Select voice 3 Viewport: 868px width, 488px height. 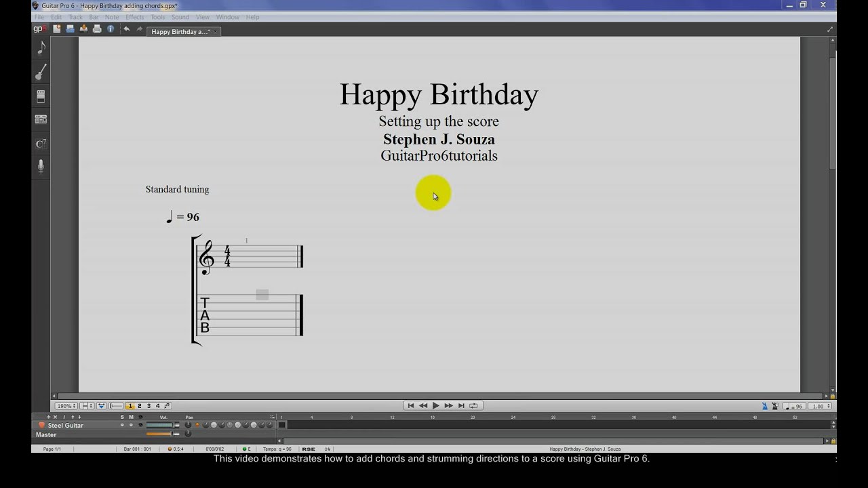pyautogui.click(x=149, y=406)
